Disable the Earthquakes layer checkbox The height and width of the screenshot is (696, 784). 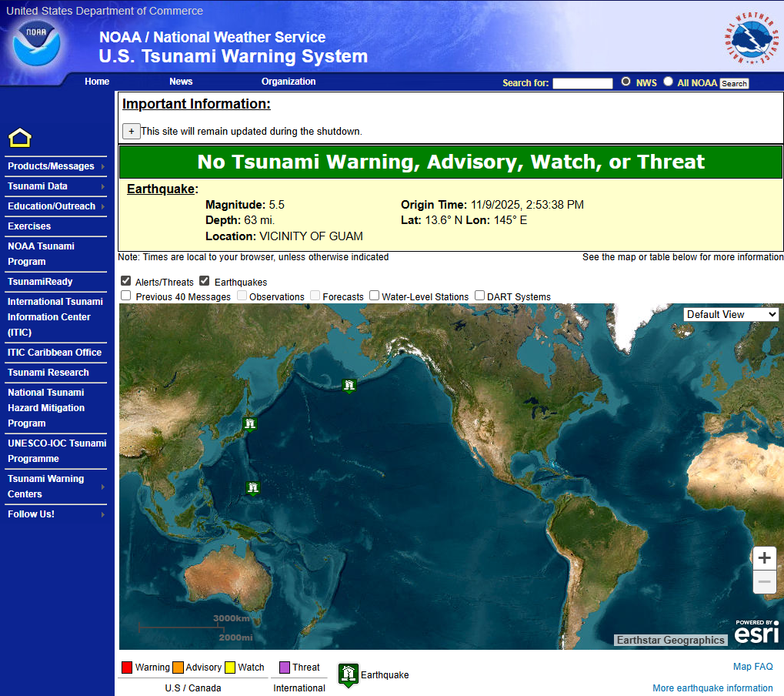tap(204, 280)
